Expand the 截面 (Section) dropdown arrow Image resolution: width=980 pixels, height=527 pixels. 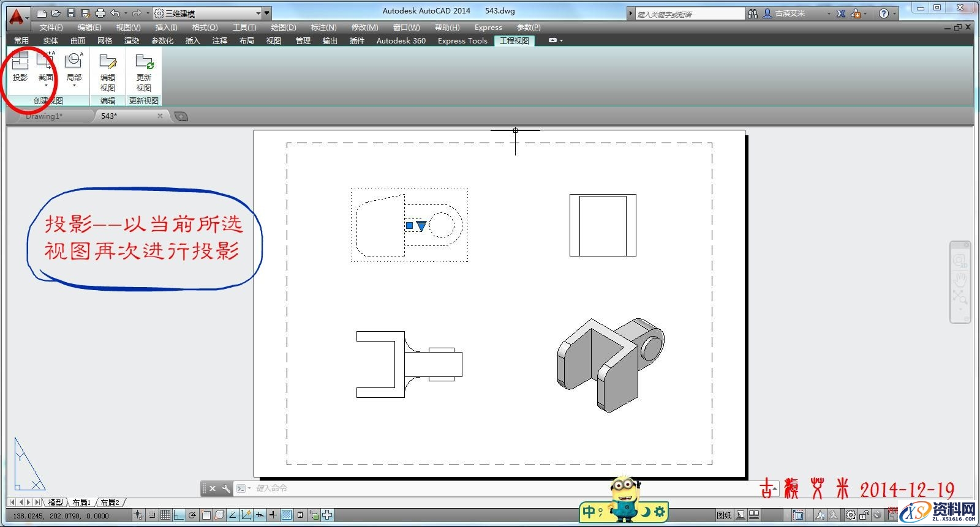click(46, 86)
